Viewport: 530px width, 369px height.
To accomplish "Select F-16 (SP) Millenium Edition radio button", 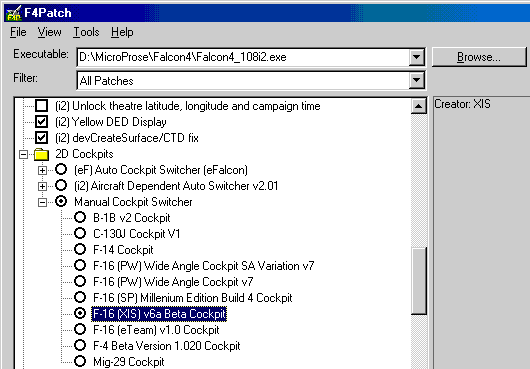I will point(80,297).
